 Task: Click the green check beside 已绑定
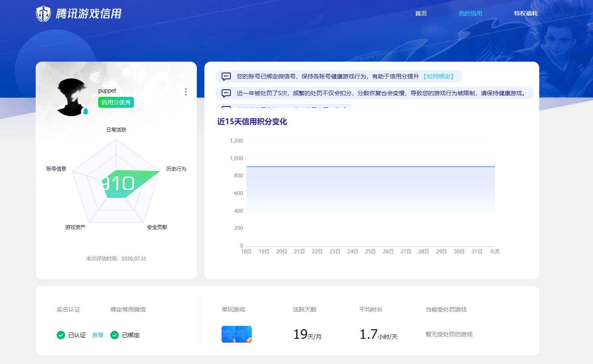point(115,335)
